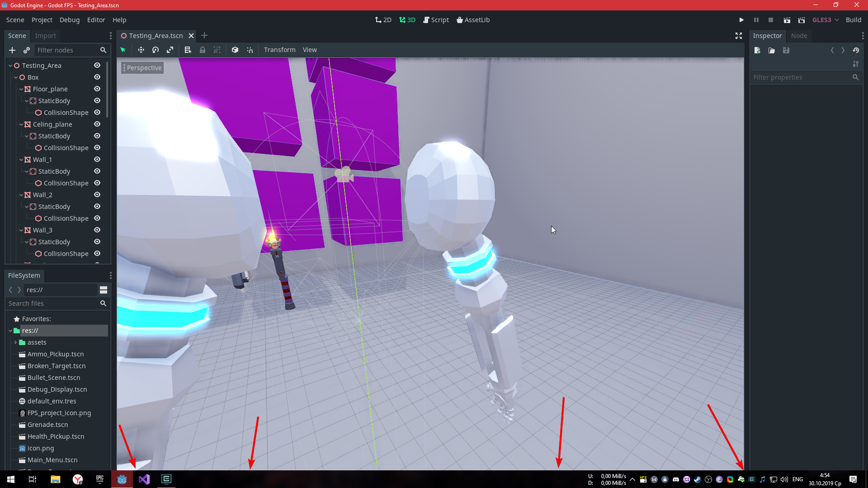The height and width of the screenshot is (488, 868).
Task: Collapse the Wall_2 node in the scene tree
Action: click(21, 194)
